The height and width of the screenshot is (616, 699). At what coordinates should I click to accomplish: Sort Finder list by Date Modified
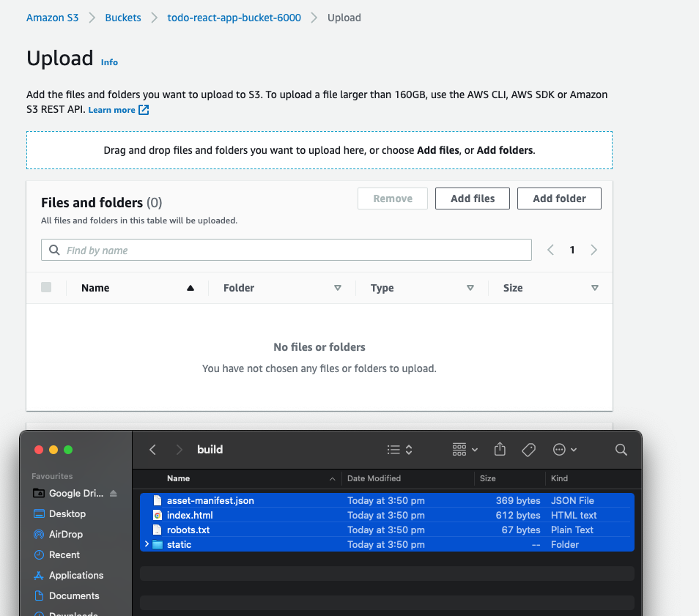coord(374,478)
